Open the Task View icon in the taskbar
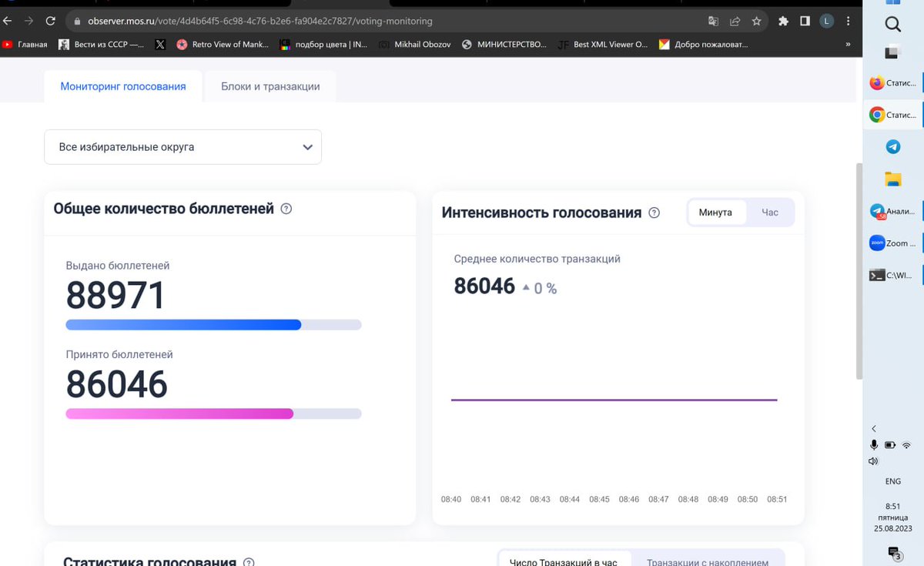Viewport: 924px width, 566px height. [892, 53]
